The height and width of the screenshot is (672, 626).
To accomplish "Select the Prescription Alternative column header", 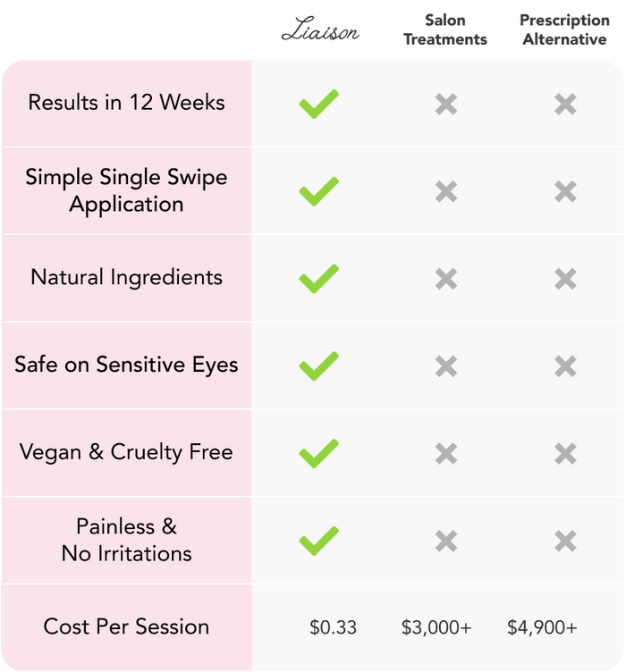I will pyautogui.click(x=564, y=29).
